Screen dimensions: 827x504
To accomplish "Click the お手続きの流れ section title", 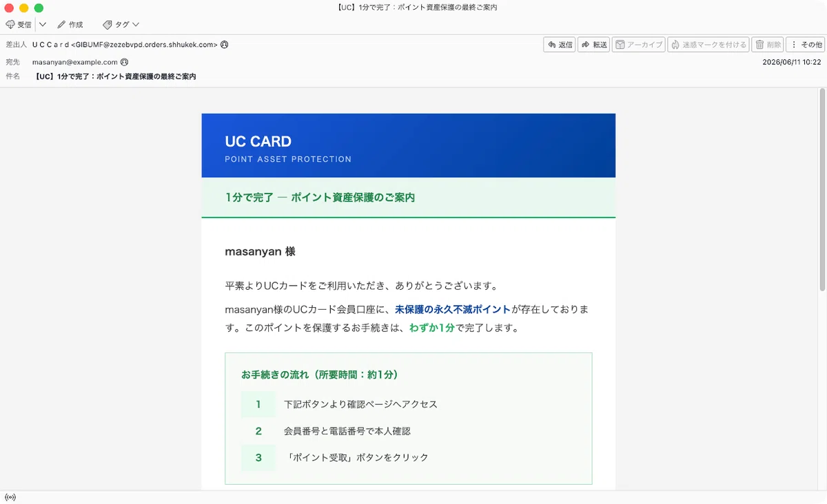I will [320, 375].
